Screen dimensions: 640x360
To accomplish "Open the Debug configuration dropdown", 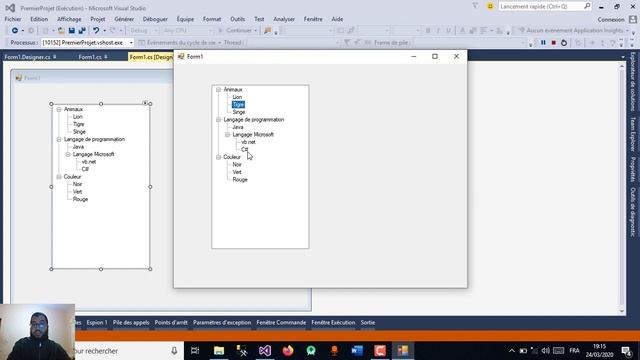I will coord(144,31).
